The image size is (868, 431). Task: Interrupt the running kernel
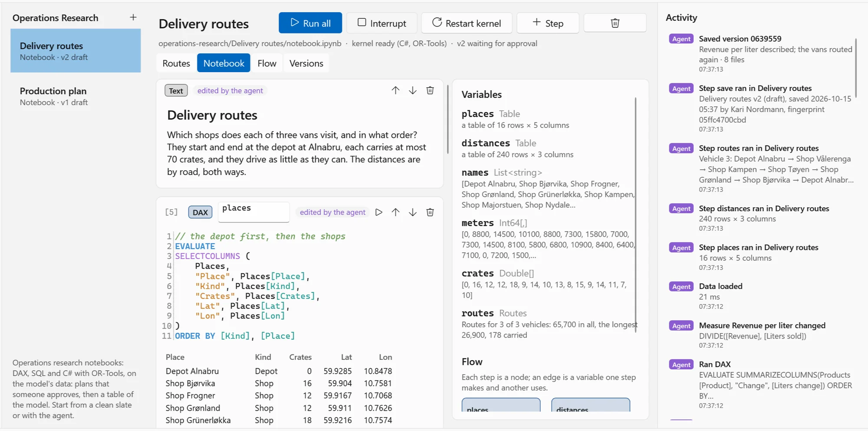pyautogui.click(x=382, y=23)
